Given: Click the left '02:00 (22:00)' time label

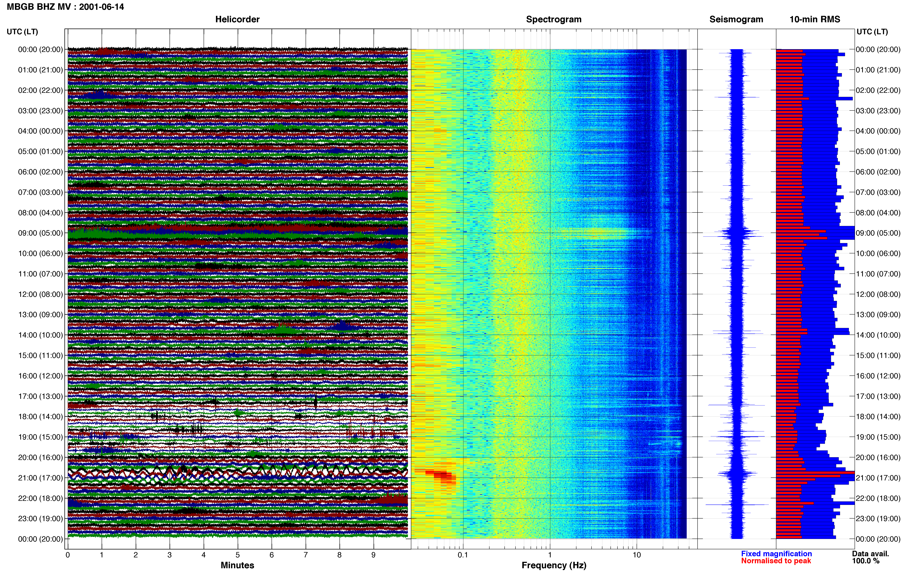Looking at the screenshot, I should (x=41, y=90).
